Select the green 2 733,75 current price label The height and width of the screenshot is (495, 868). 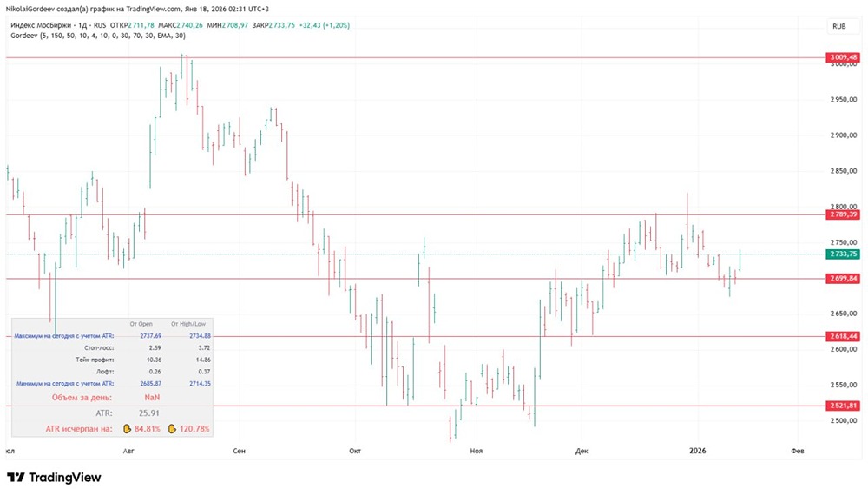click(x=844, y=254)
